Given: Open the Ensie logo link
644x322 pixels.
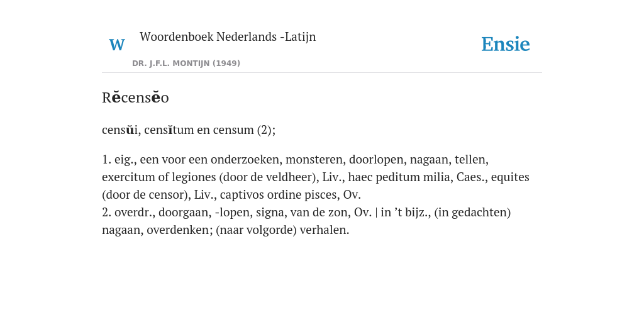Looking at the screenshot, I should pos(506,44).
